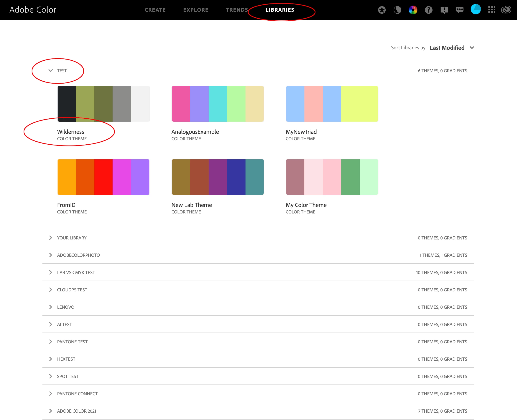
Task: Click the star badge icon in header
Action: (x=382, y=10)
